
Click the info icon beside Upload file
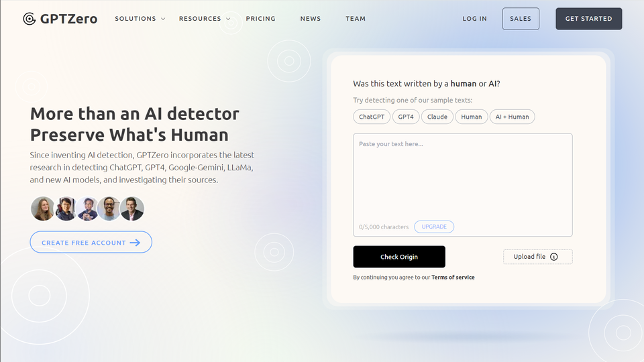(x=553, y=257)
